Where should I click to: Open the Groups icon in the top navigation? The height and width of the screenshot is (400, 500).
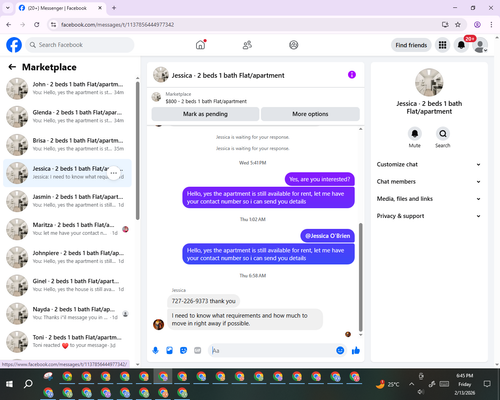294,45
